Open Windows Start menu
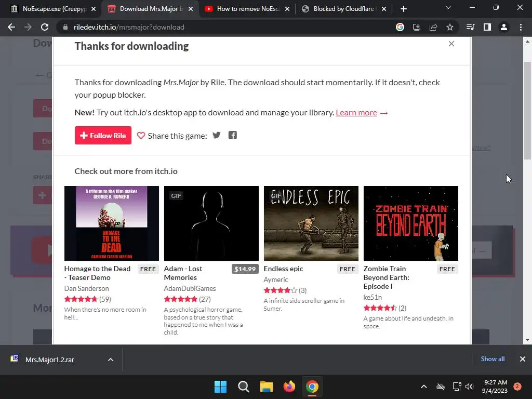532x399 pixels. point(220,387)
